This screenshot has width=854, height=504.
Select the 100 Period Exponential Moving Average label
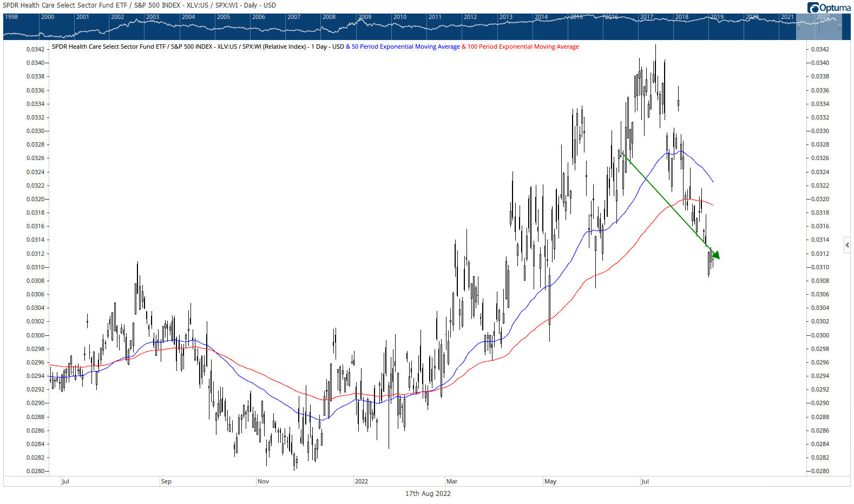coord(523,47)
